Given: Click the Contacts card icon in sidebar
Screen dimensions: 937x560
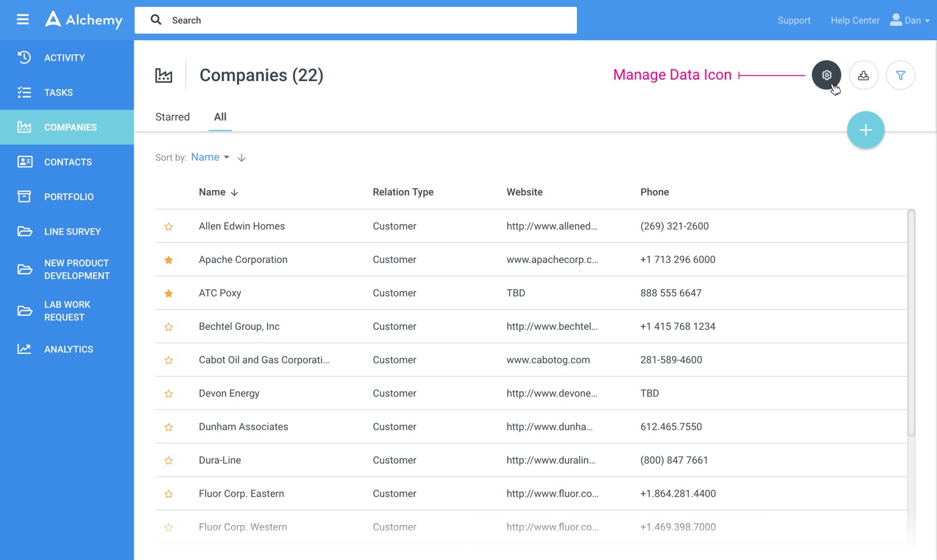Looking at the screenshot, I should 24,162.
